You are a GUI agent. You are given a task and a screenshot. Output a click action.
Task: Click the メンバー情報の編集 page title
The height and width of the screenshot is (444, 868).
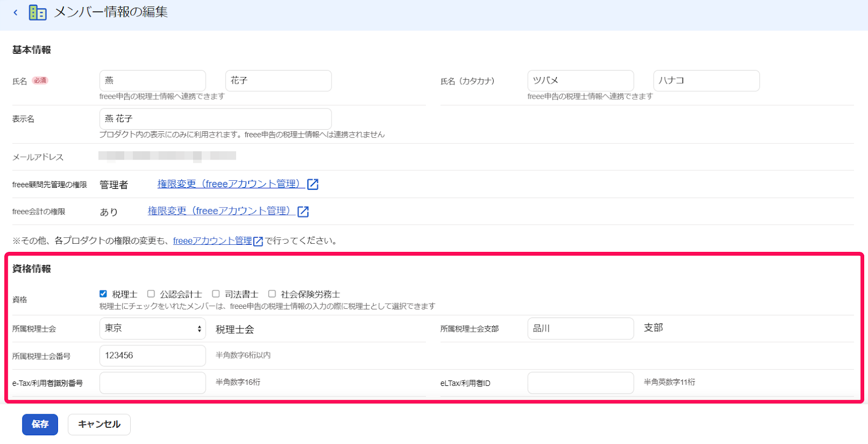(x=111, y=12)
